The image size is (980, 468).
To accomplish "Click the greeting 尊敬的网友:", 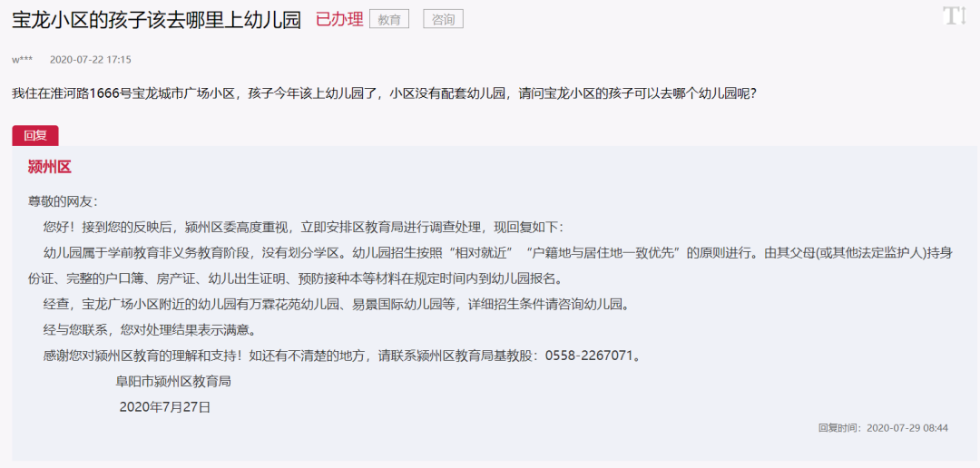I will (64, 202).
